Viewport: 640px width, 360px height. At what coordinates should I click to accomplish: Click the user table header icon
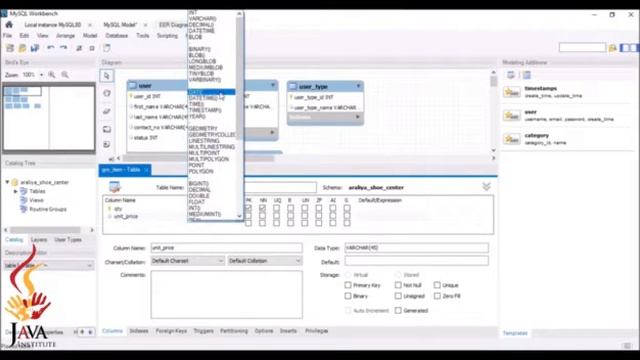[x=132, y=85]
